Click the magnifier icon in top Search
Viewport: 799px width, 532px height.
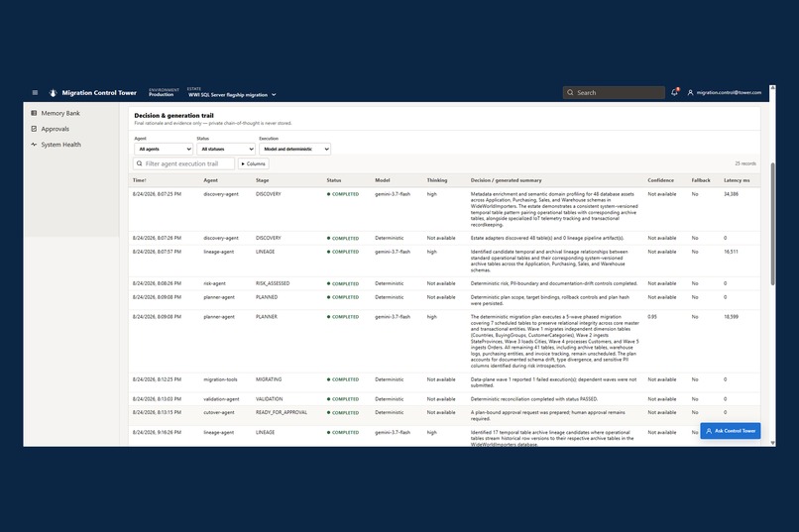pyautogui.click(x=570, y=93)
